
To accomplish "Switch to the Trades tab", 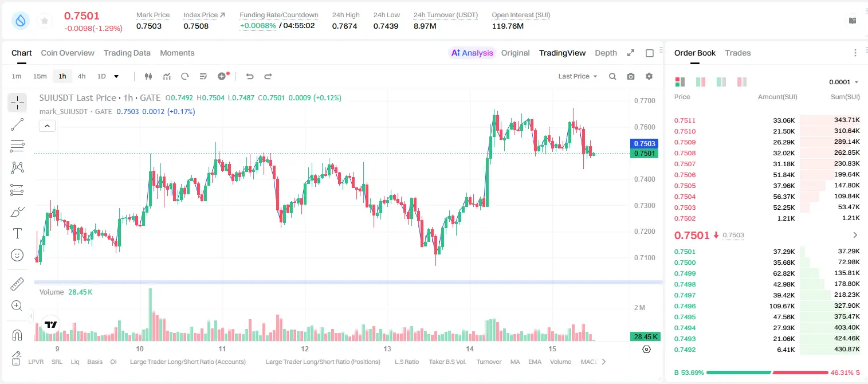I will 738,53.
